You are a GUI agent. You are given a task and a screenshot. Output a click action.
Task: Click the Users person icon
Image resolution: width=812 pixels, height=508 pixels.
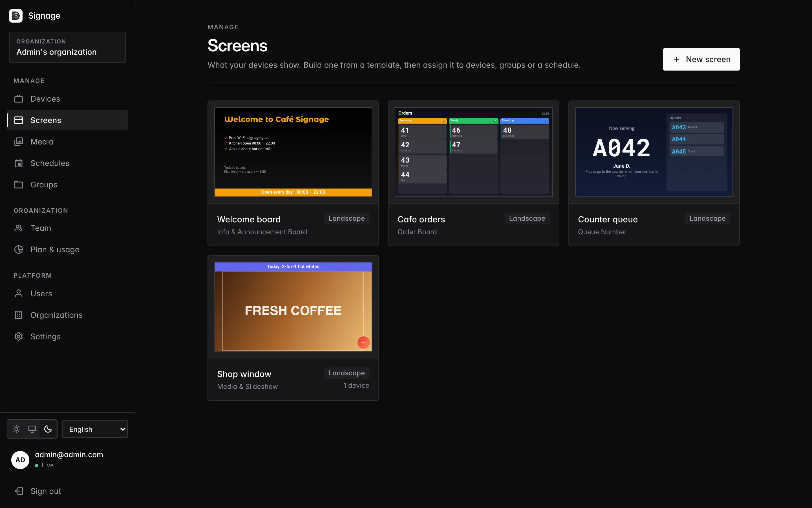point(19,294)
